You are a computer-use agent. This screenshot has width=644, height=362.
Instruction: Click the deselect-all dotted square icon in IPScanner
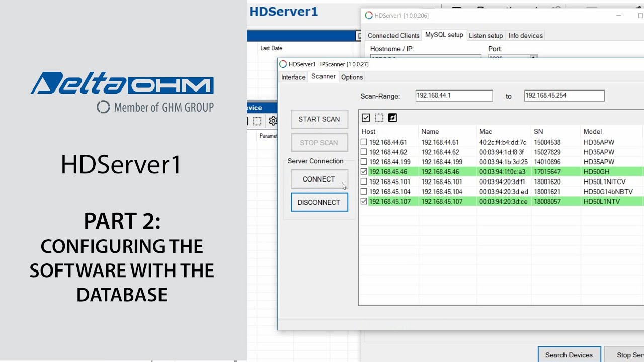(x=379, y=118)
